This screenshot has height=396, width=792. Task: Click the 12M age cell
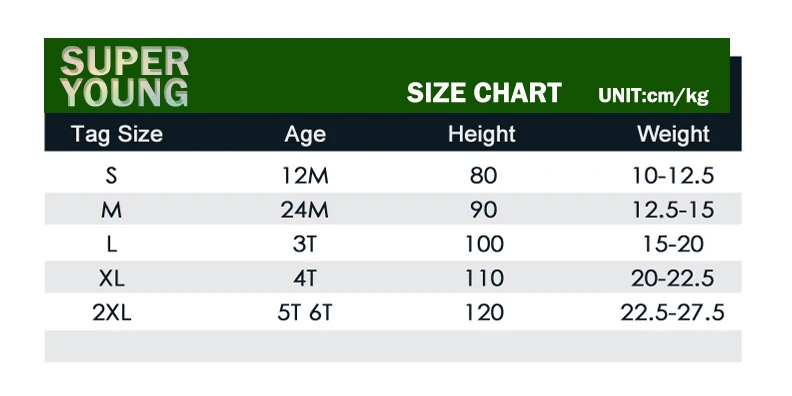pos(305,176)
